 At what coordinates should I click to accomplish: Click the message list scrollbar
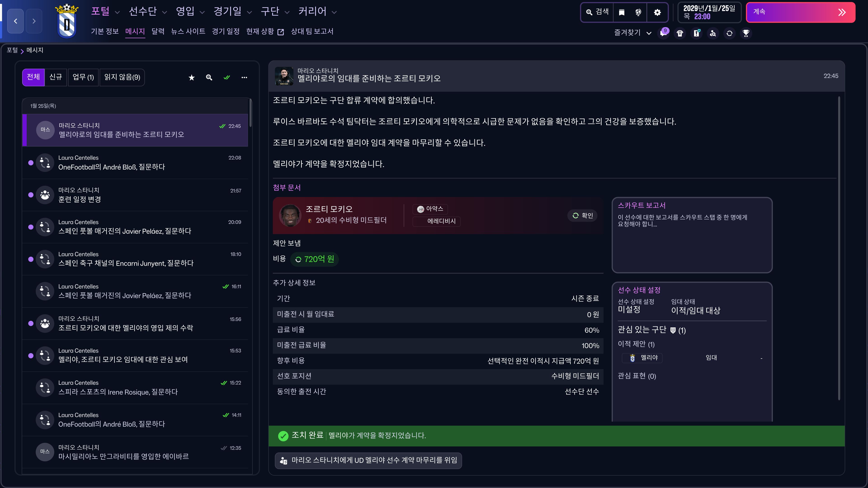pos(250,113)
